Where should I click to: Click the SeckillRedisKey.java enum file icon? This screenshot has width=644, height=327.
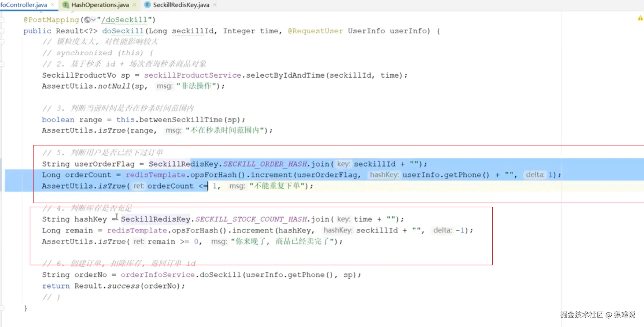pos(147,5)
